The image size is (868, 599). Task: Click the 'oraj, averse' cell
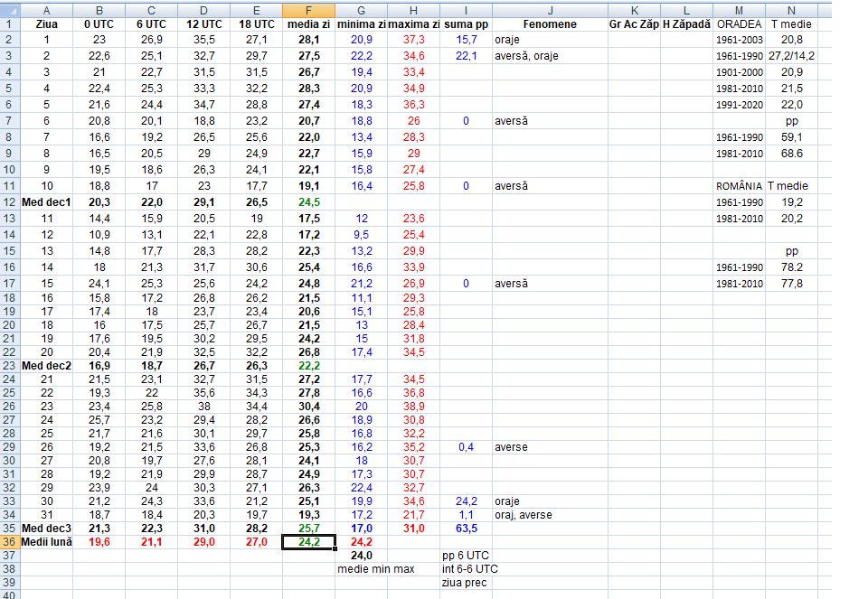pos(550,515)
